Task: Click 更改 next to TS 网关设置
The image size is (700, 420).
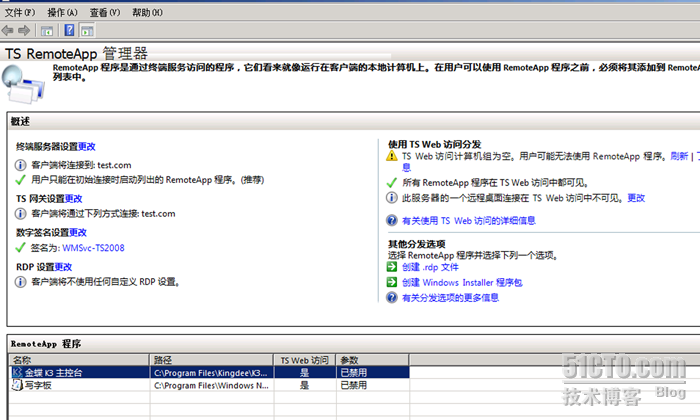Action: (x=74, y=199)
